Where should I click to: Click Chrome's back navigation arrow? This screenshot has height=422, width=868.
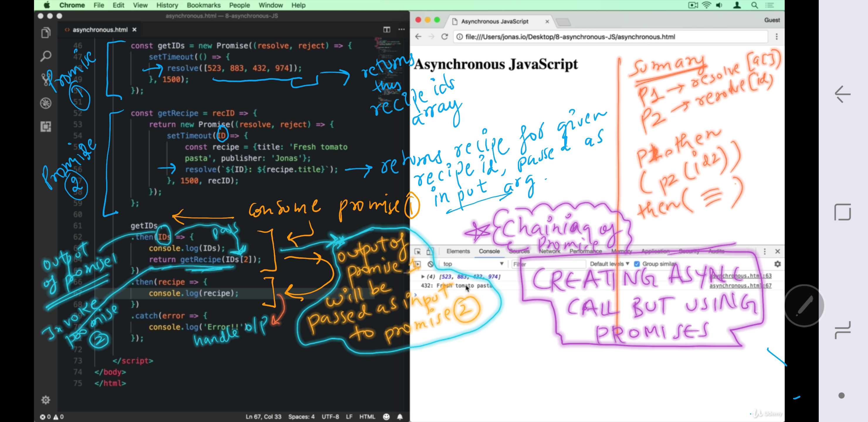click(418, 37)
